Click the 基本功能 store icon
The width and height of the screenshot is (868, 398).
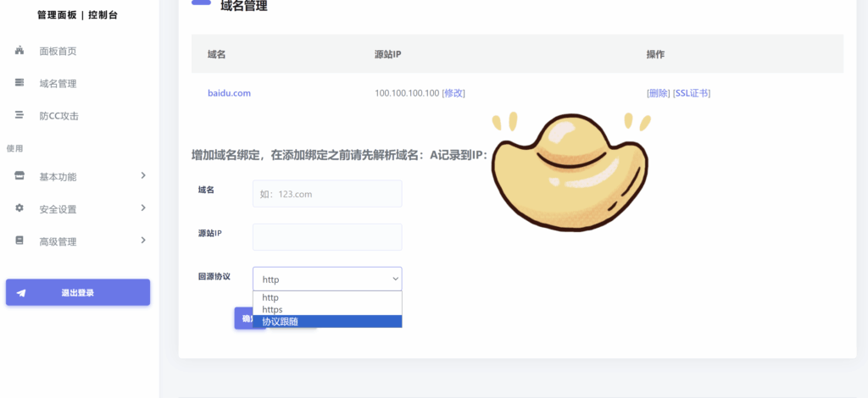point(19,176)
